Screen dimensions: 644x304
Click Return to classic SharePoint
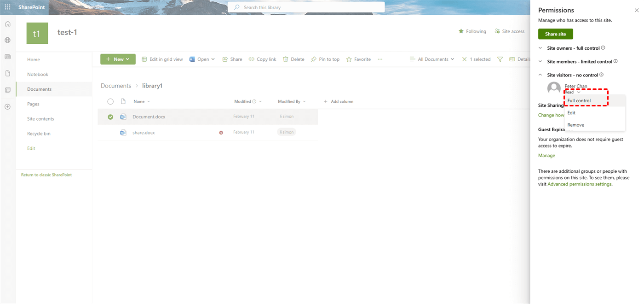(46, 175)
